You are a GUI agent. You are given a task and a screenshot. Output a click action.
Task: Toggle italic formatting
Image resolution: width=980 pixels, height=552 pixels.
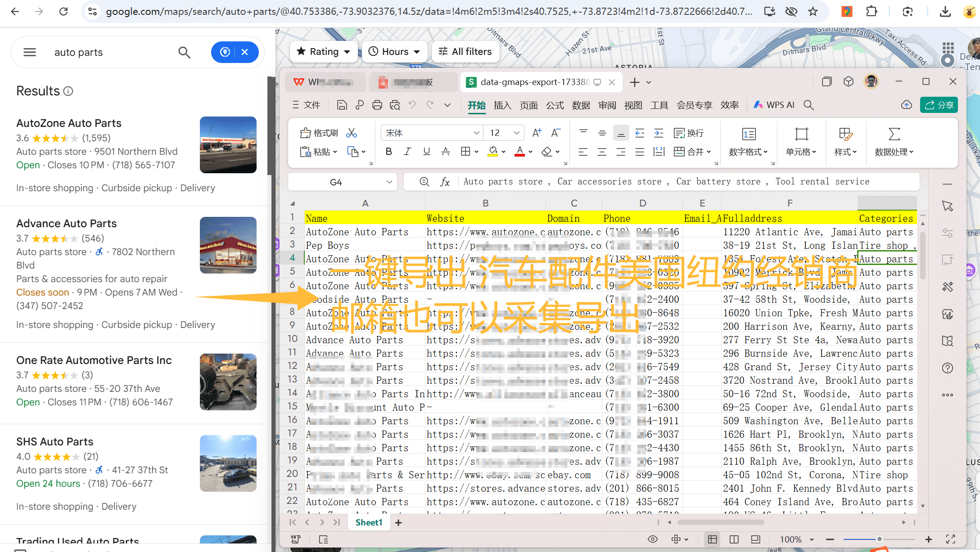point(407,152)
